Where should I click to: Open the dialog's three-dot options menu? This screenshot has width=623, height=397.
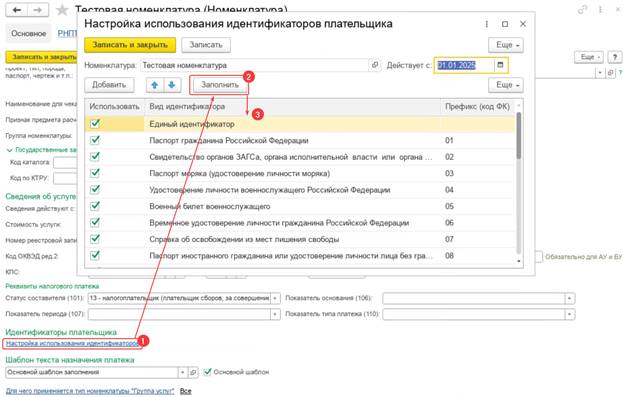click(x=487, y=24)
